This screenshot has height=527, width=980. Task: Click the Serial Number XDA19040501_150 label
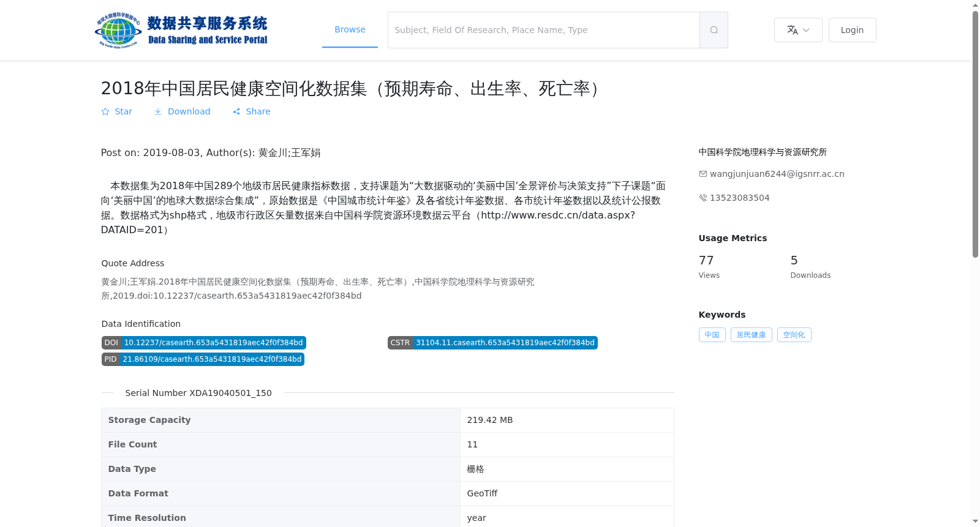198,393
